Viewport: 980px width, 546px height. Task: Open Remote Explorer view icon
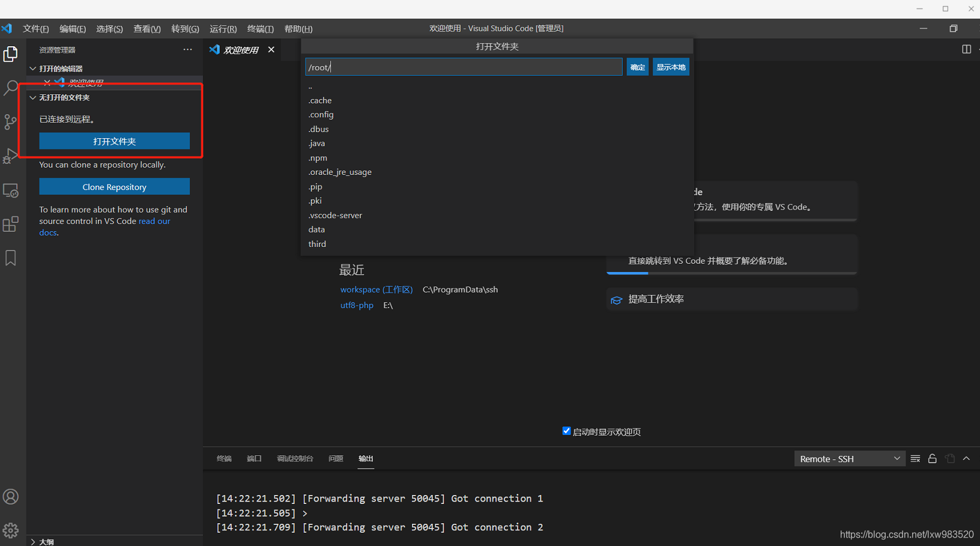pyautogui.click(x=11, y=190)
